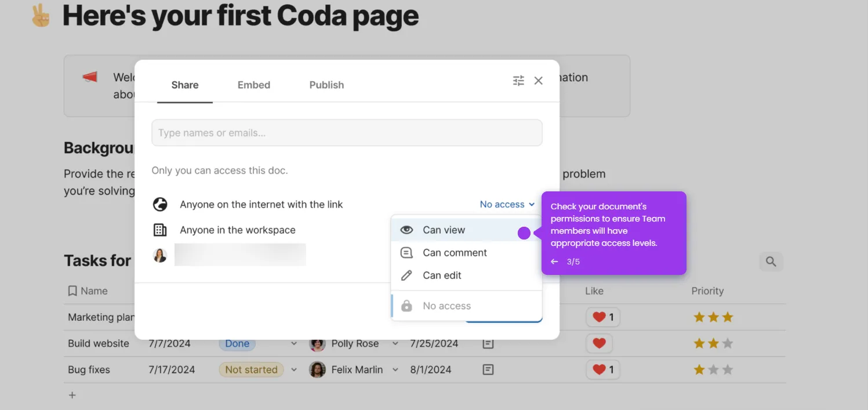Click the victory hand page emoji

[41, 16]
